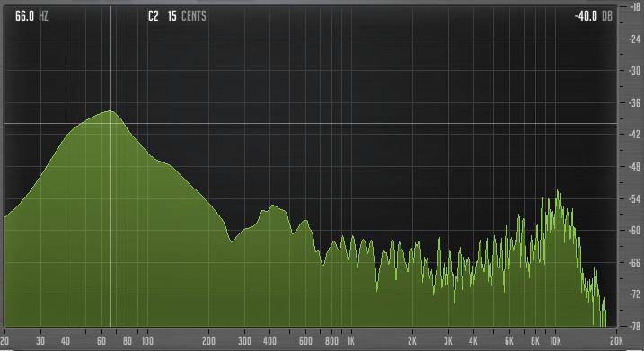Click the 1K label on frequency axis

(351, 341)
